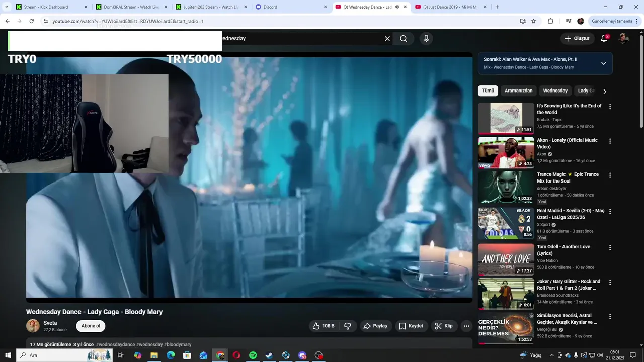
Task: Switch to DomKIRAL Stream tab
Action: (x=131, y=7)
